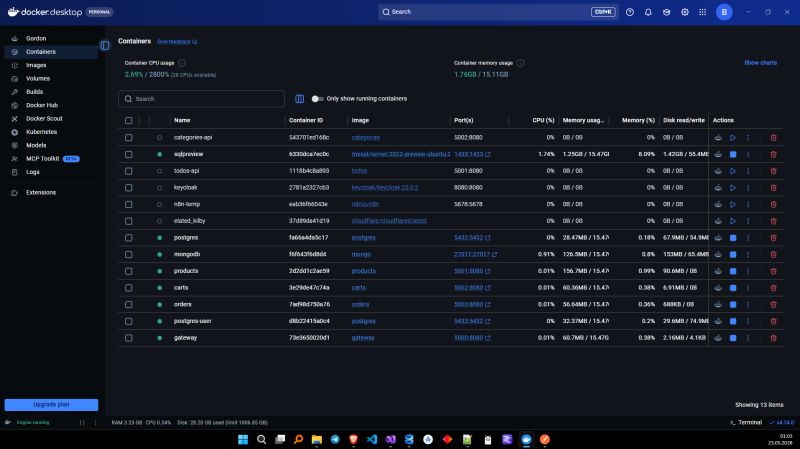Open the mongo image link

tap(361, 254)
